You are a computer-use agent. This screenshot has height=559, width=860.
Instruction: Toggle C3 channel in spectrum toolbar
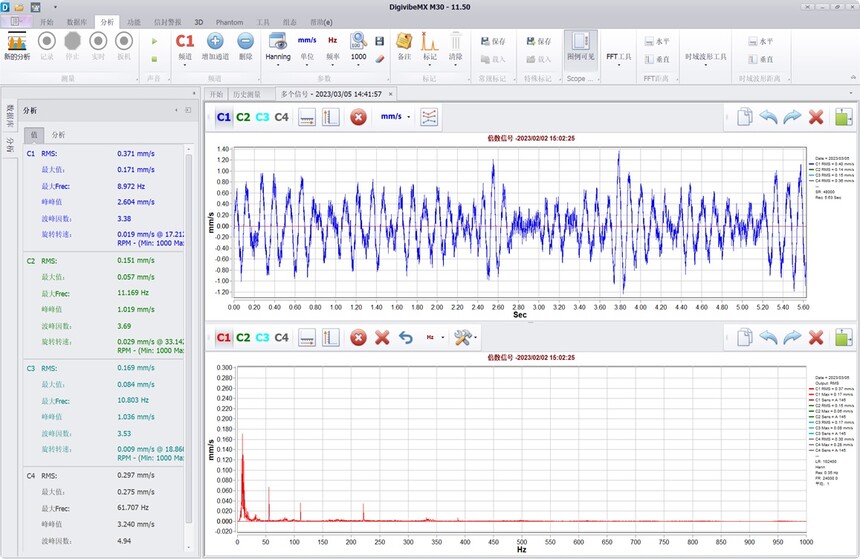(262, 338)
